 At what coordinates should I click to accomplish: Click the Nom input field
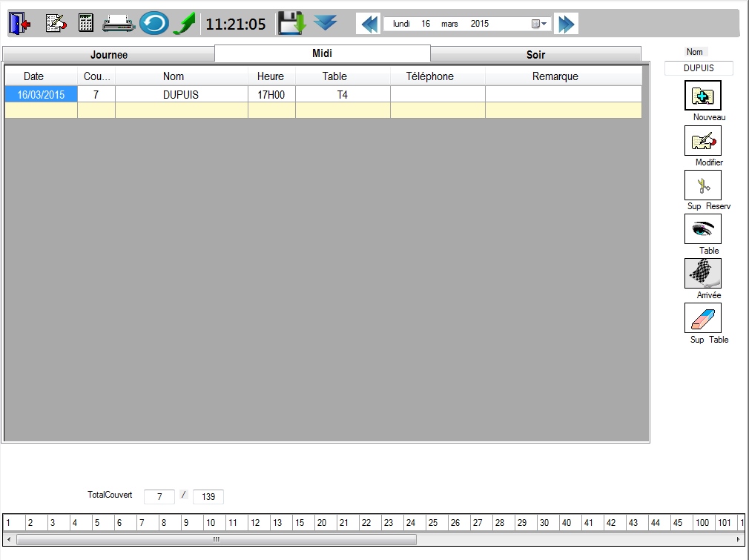pos(699,68)
